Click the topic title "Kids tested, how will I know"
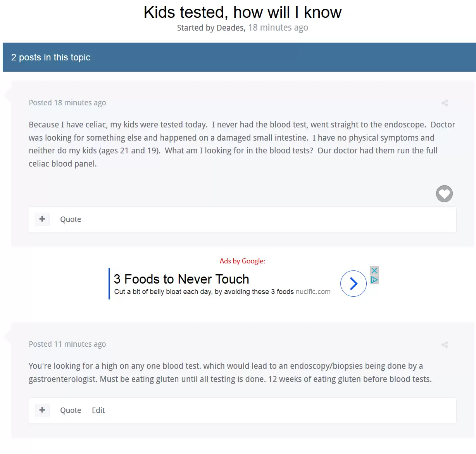Screen dimensions: 476x454 click(242, 12)
